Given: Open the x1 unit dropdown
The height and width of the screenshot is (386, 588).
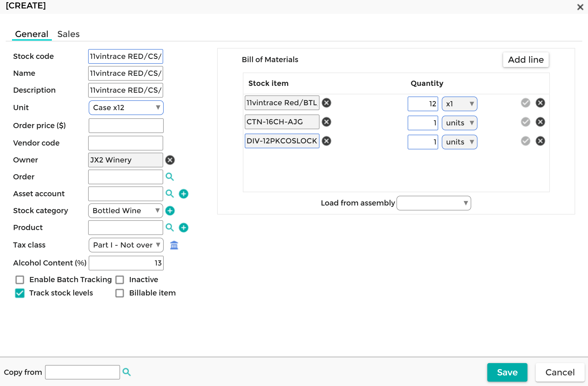Looking at the screenshot, I should pyautogui.click(x=459, y=104).
